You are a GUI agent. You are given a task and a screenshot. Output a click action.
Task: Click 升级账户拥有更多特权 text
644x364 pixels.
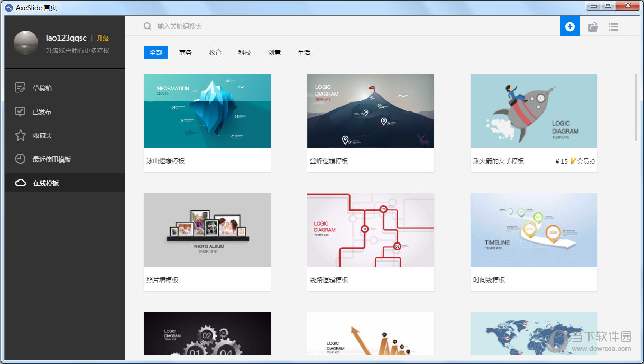[x=77, y=51]
